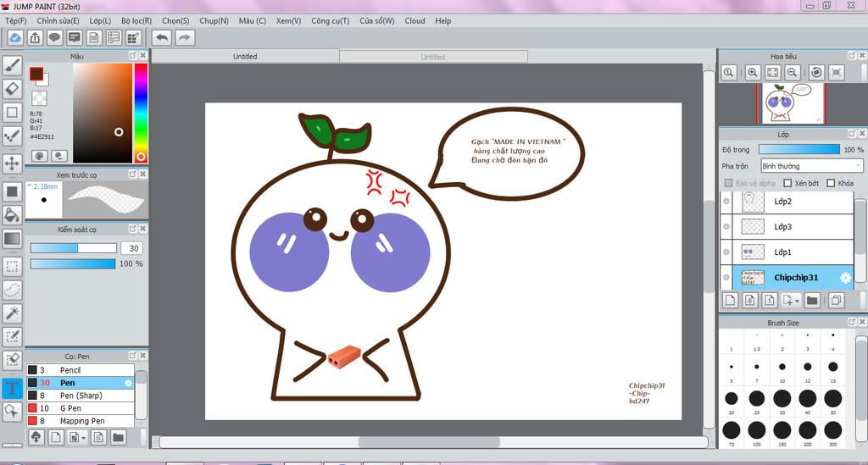Select the Shape rectangle tool
This screenshot has width=868, height=465.
point(12,113)
